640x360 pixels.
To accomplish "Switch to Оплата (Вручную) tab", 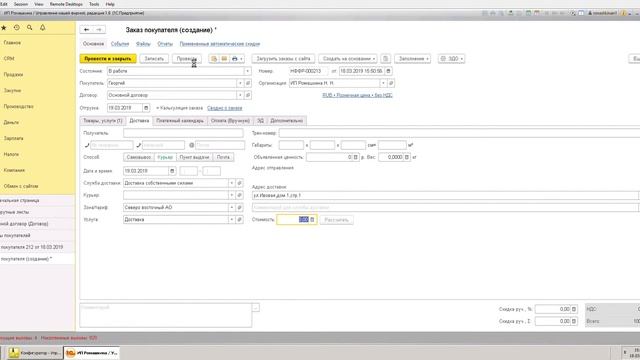I will (230, 121).
